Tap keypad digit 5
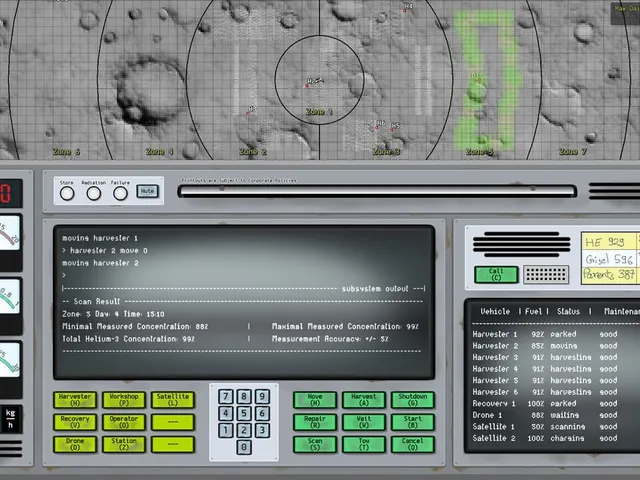Screen dimensions: 640x480 [244, 413]
